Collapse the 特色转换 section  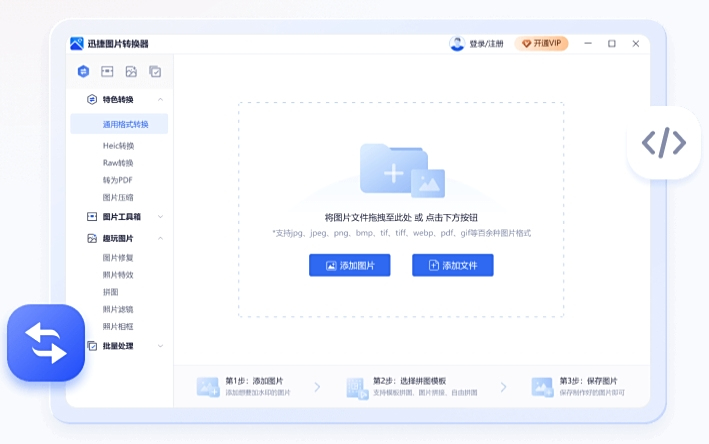click(x=161, y=100)
